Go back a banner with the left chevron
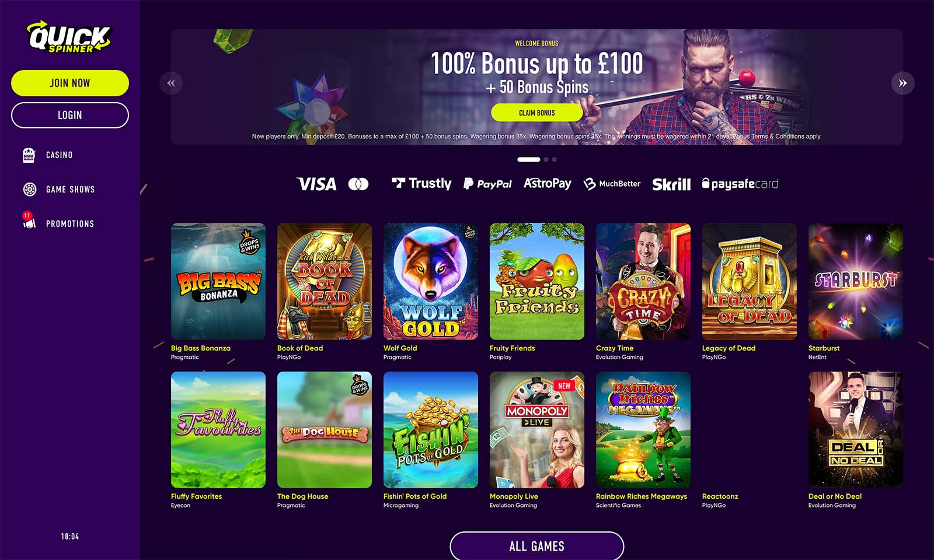The height and width of the screenshot is (560, 934). (x=171, y=83)
